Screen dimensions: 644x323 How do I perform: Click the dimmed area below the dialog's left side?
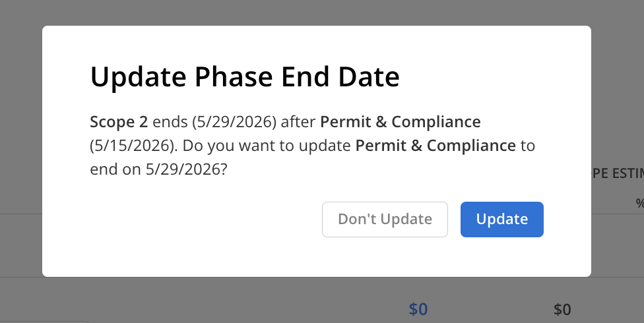(x=132, y=300)
